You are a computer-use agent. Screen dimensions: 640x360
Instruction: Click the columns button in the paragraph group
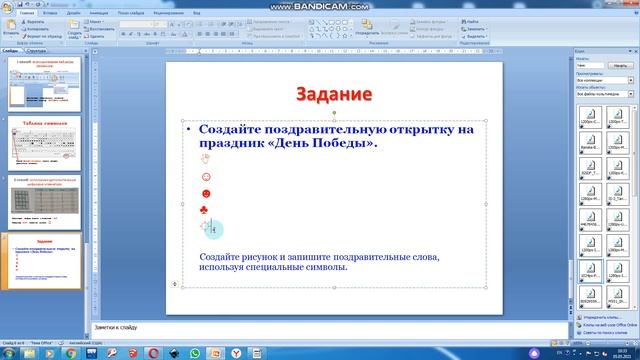233,34
